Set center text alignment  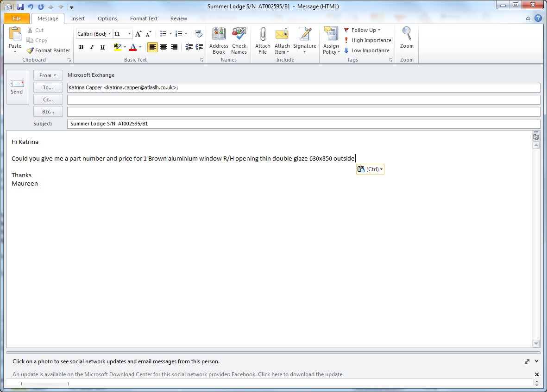(163, 47)
